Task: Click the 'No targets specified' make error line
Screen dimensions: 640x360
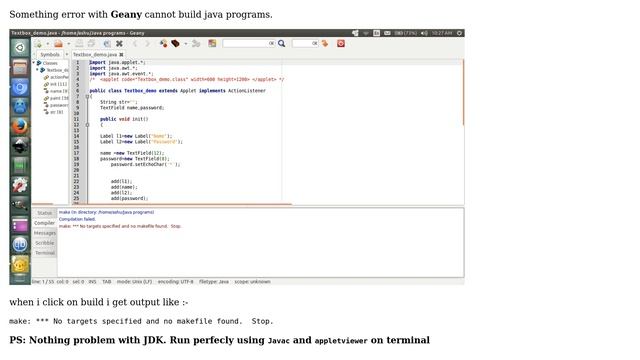Action: point(120,226)
